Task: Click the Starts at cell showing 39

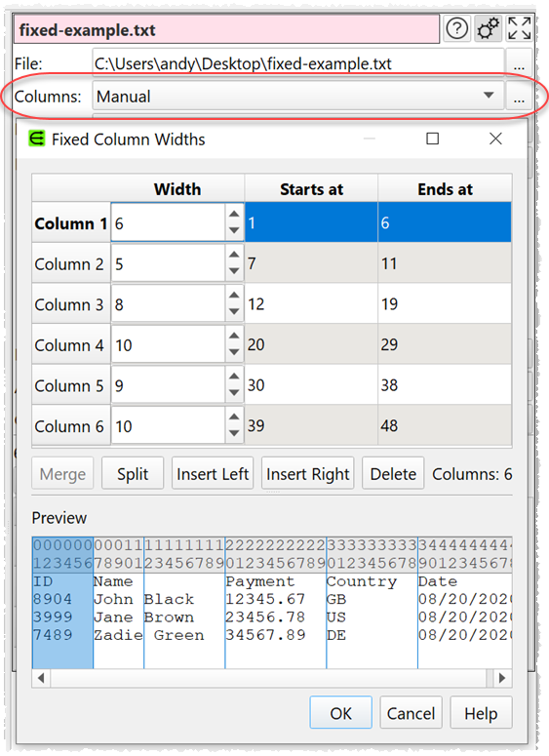Action: tap(311, 425)
